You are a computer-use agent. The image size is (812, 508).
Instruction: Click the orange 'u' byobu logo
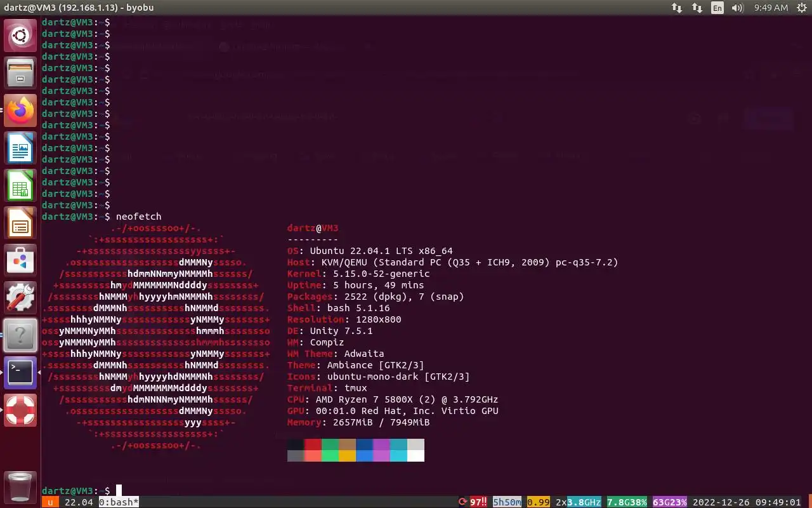(x=50, y=502)
